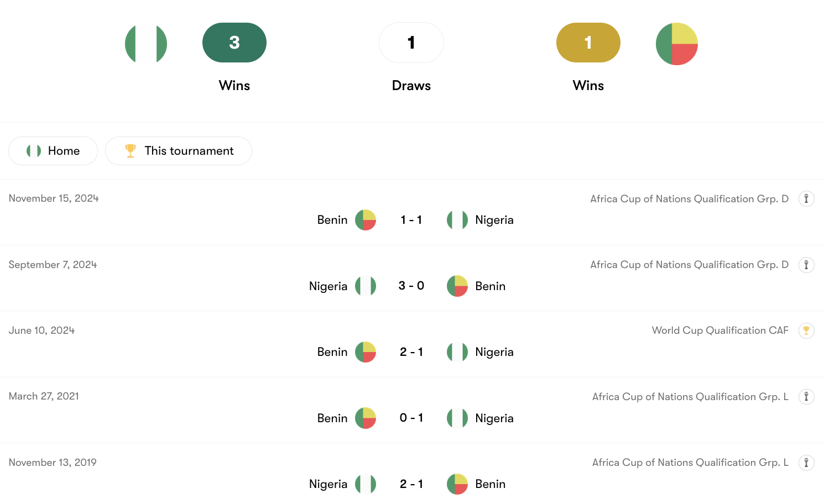Click the November 13, 2019 competition icon
824x504 pixels.
(x=806, y=463)
